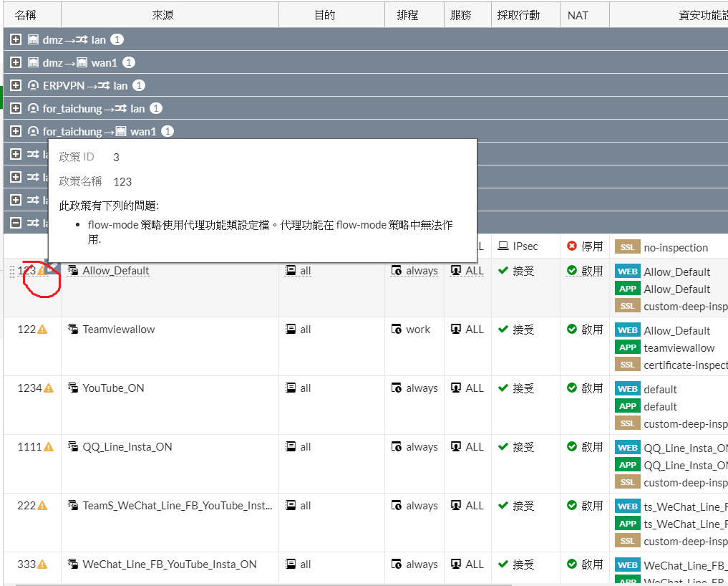Click the work schedule in Teamviewallow row
This screenshot has height=586, width=728.
(x=418, y=330)
